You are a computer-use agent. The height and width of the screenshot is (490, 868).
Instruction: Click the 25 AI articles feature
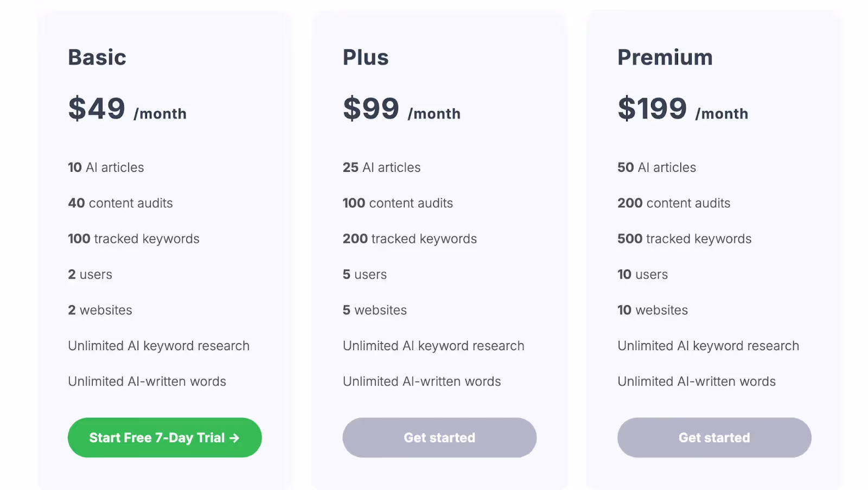tap(381, 167)
